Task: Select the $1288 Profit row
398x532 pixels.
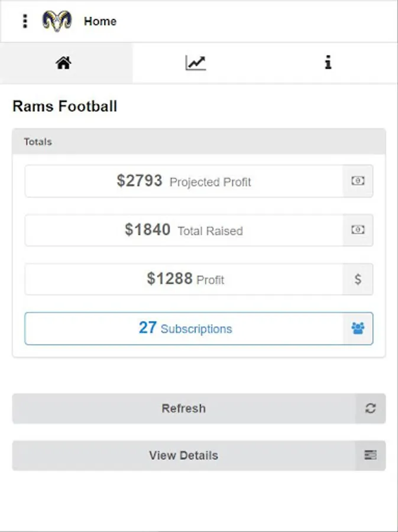Action: 185,279
